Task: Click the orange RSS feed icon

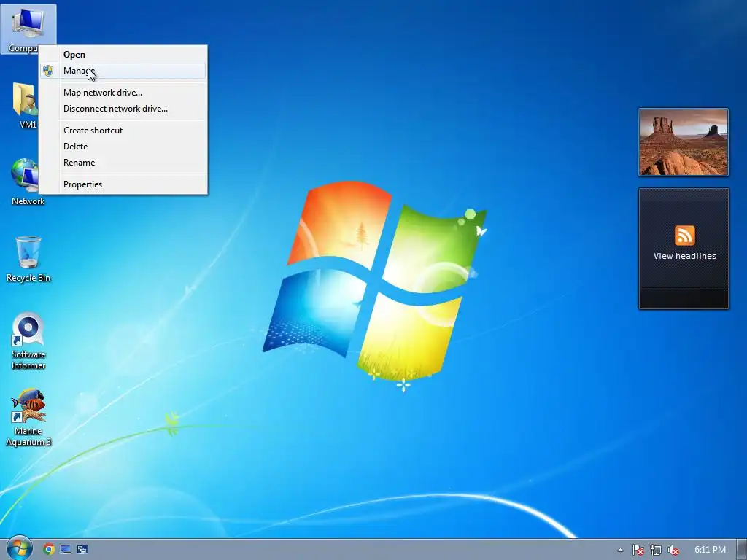Action: coord(684,236)
